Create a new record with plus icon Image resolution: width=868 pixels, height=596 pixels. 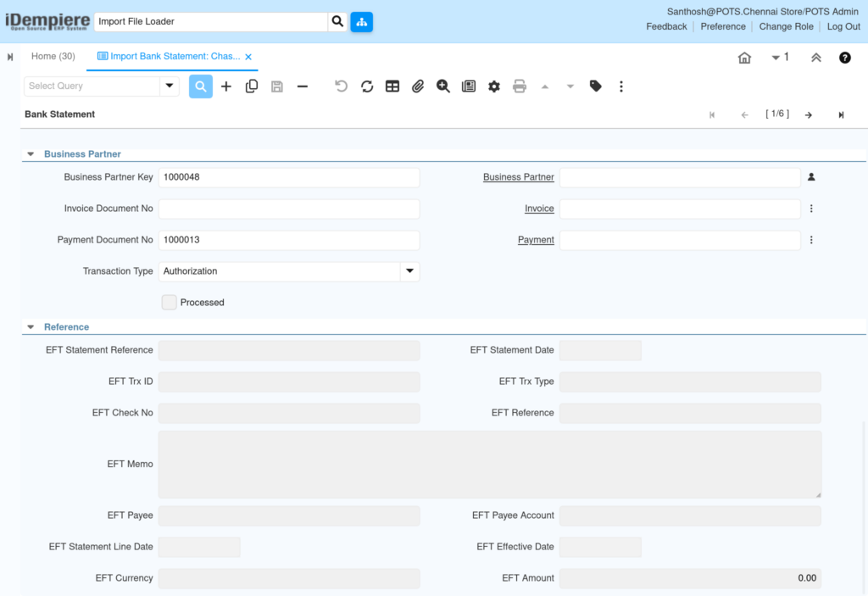(x=225, y=86)
